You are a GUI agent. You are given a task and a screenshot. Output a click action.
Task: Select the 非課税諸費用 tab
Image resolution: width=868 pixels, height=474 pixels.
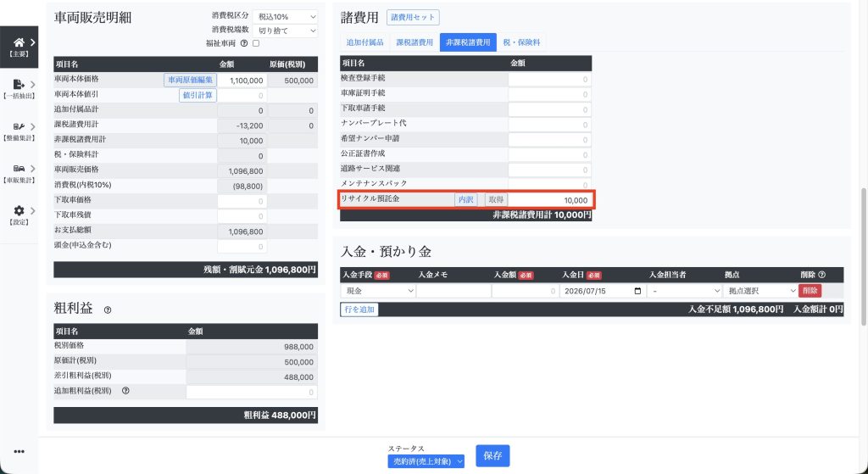click(468, 42)
